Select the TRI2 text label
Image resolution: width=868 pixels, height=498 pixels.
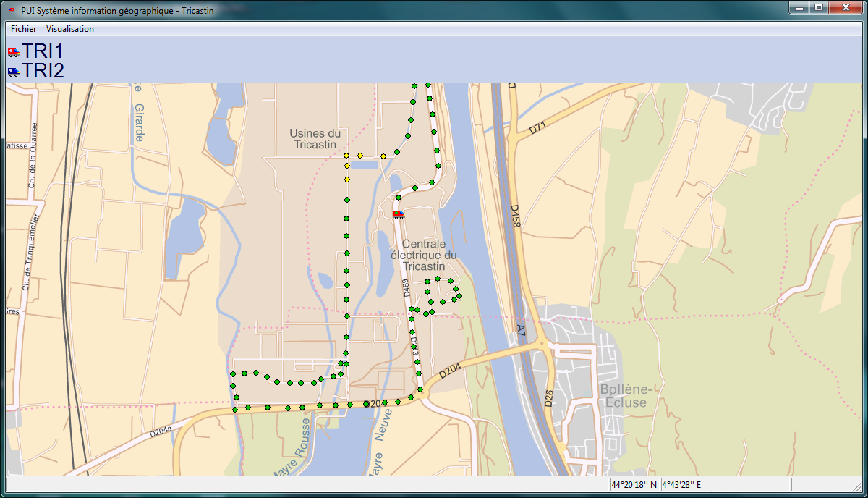click(x=43, y=71)
